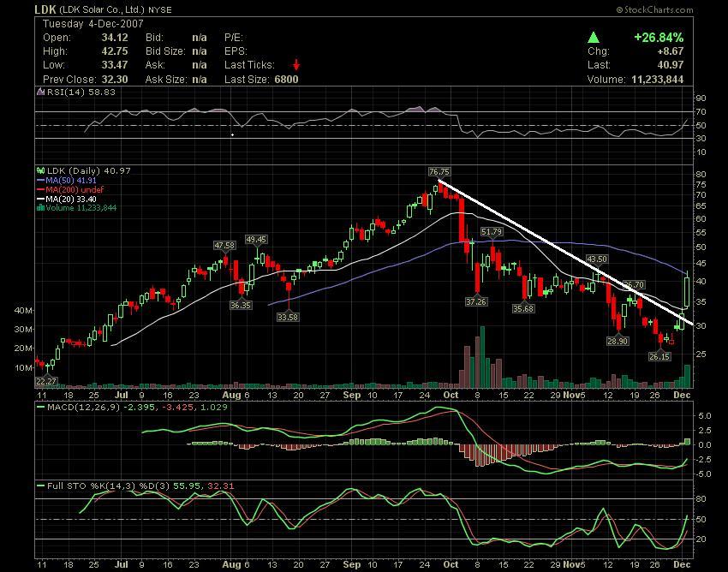The width and height of the screenshot is (728, 572).
Task: Click the date 'Tuesday 4-Dec-2007'
Action: 93,24
